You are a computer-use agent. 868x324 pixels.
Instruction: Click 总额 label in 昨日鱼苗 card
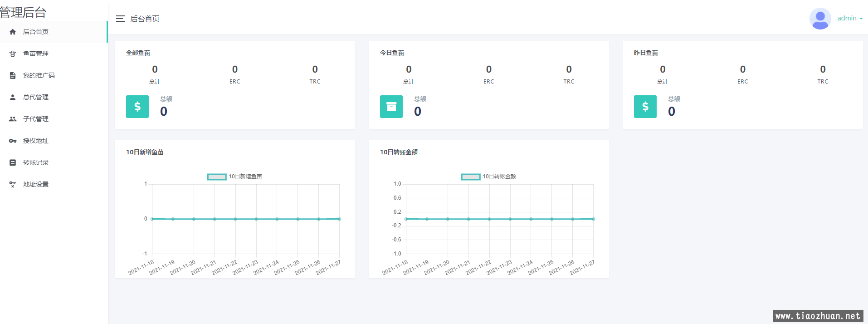[674, 99]
